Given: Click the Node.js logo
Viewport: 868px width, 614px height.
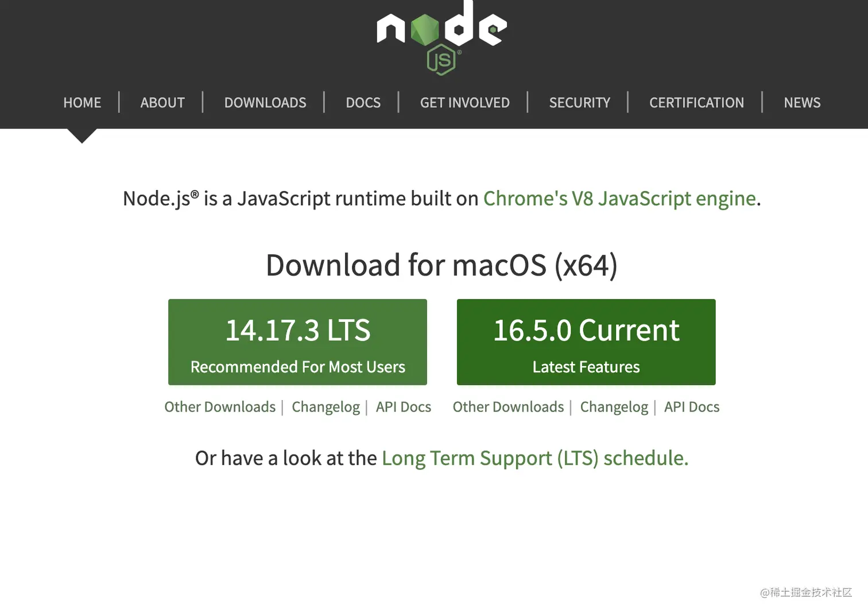Looking at the screenshot, I should [x=441, y=38].
